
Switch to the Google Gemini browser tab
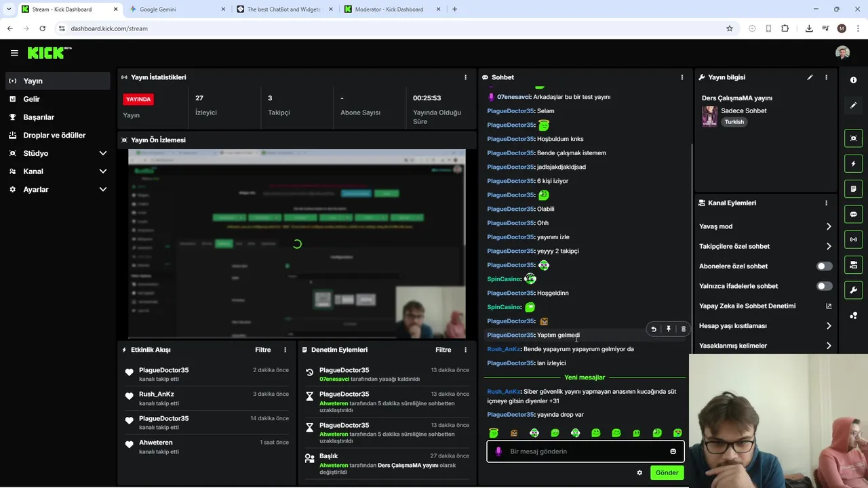click(x=176, y=9)
